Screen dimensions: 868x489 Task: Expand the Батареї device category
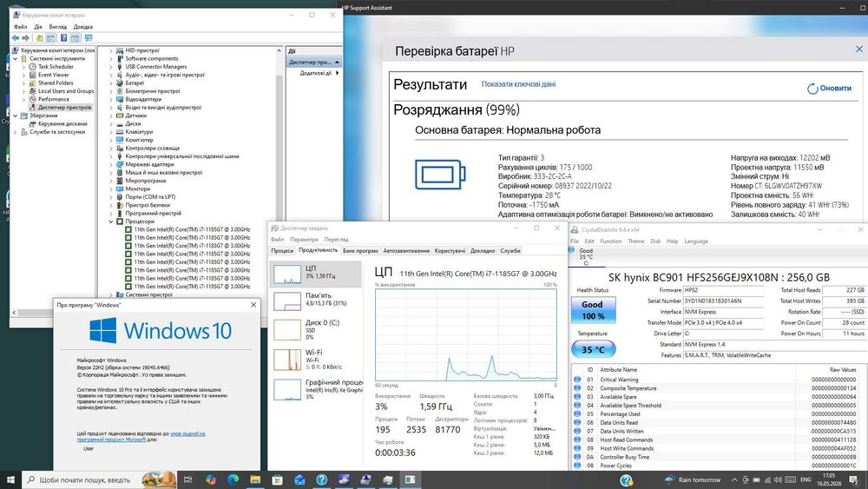click(x=111, y=83)
